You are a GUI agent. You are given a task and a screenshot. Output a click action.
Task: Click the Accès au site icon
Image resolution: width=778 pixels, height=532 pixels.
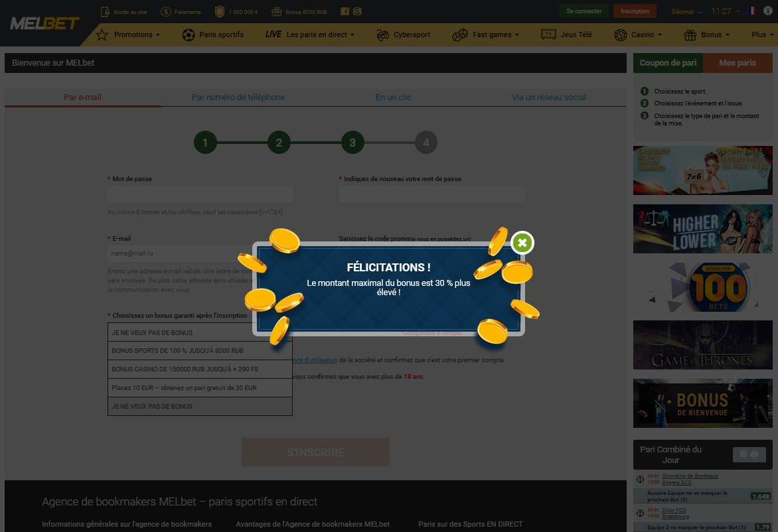point(105,11)
